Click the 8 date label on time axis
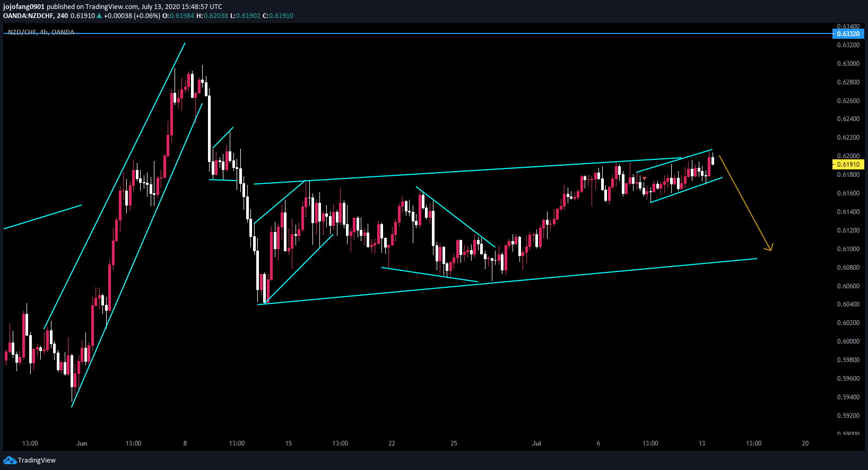This screenshot has height=470, width=868. 185,443
